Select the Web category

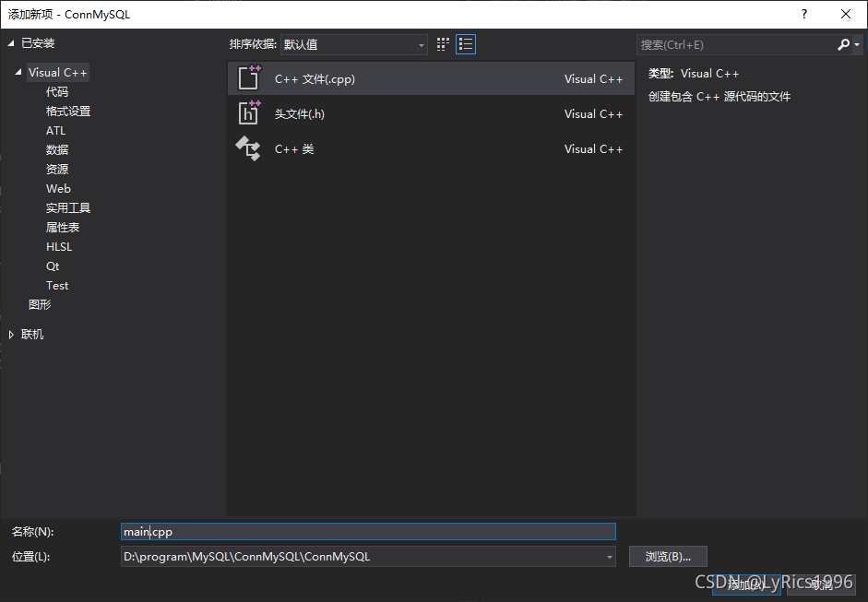point(58,189)
